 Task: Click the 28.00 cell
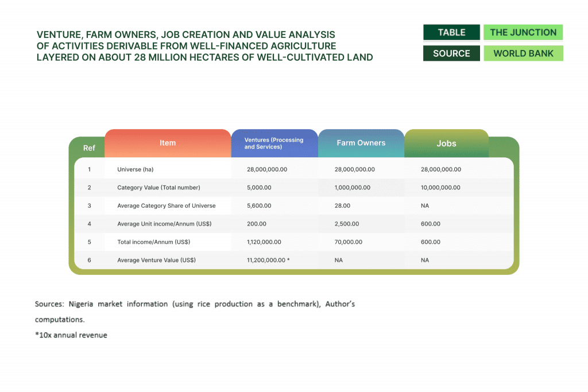[x=342, y=205]
